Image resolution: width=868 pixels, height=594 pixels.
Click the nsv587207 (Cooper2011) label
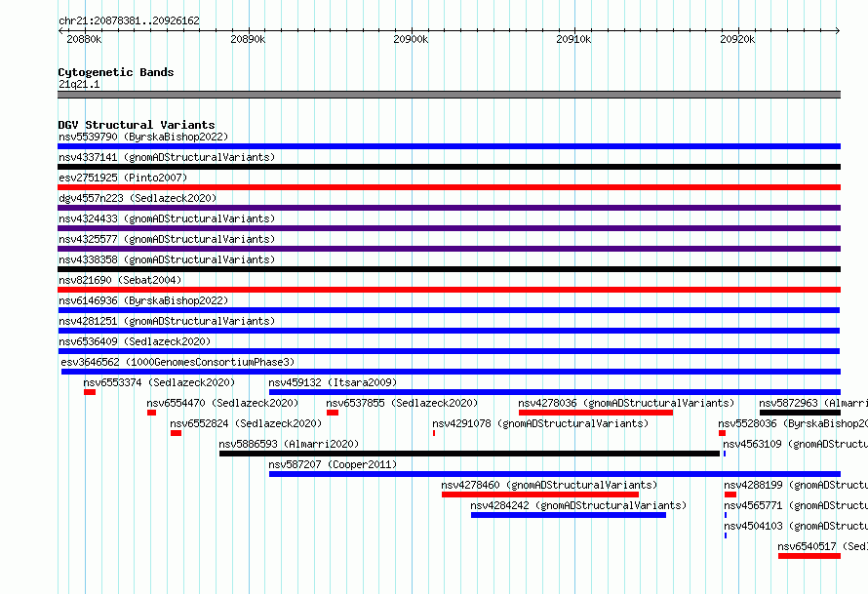tap(333, 464)
